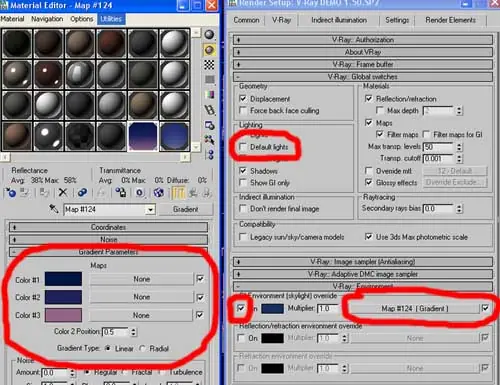Open the Material menu
500x385 pixels.
[12, 19]
